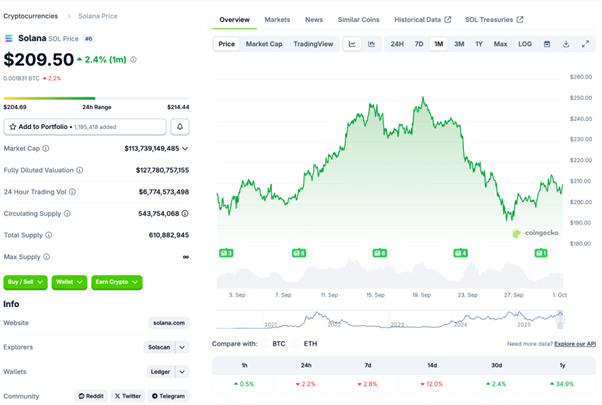
Task: Enable BTC comparison checkbox
Action: (x=265, y=343)
